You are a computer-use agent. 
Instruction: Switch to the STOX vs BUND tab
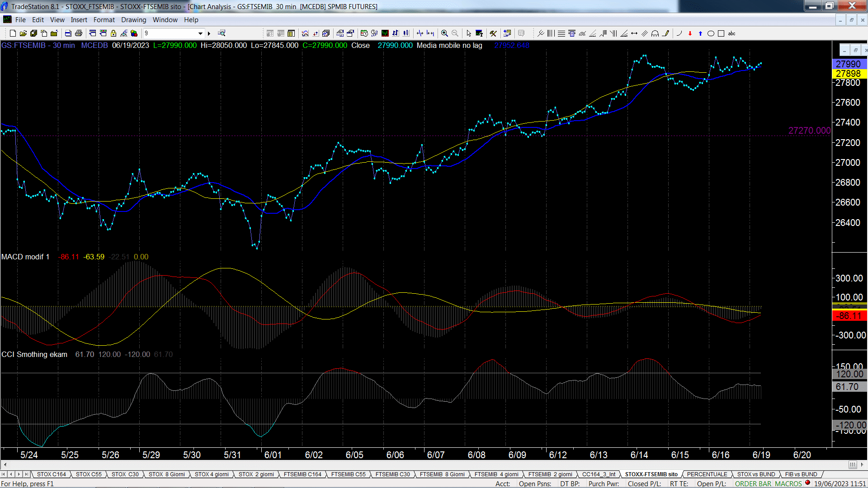coord(756,474)
